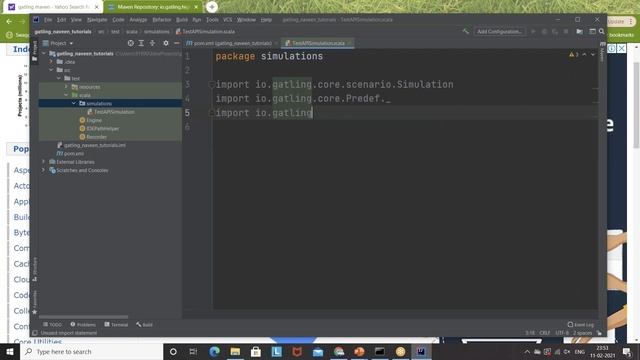Click the Build project hammer icon
This screenshot has width=640, height=360.
(x=465, y=31)
